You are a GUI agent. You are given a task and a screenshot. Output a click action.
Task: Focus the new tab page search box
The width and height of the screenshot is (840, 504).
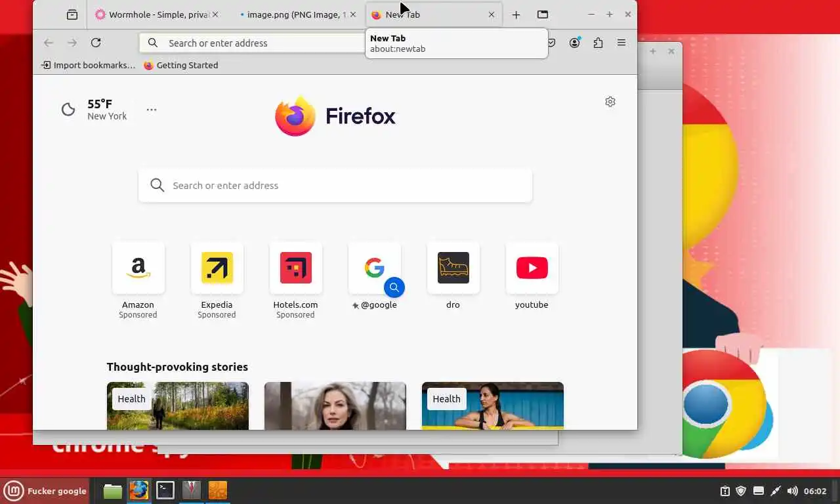pyautogui.click(x=335, y=185)
